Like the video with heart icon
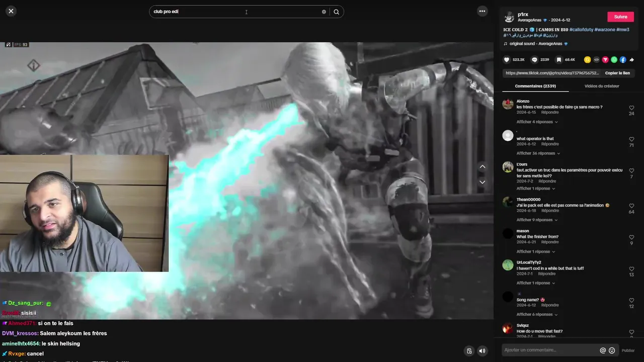Screen dimensions: 644x362 pyautogui.click(x=507, y=59)
